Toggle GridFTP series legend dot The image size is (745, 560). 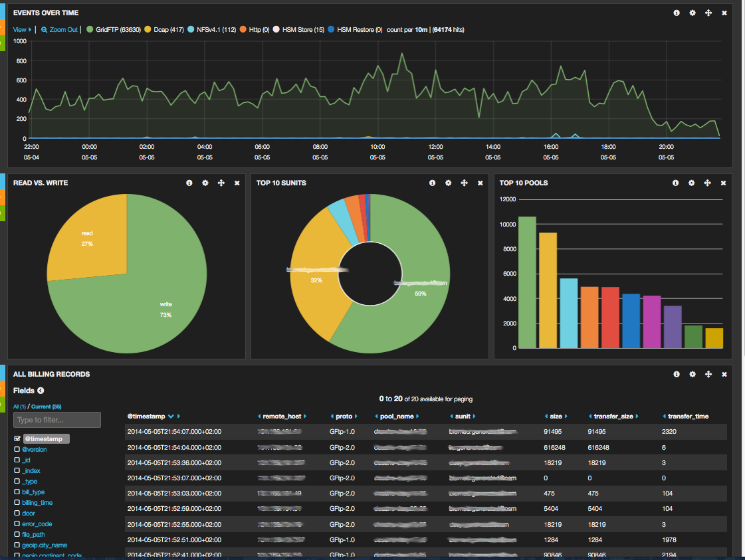[90, 29]
